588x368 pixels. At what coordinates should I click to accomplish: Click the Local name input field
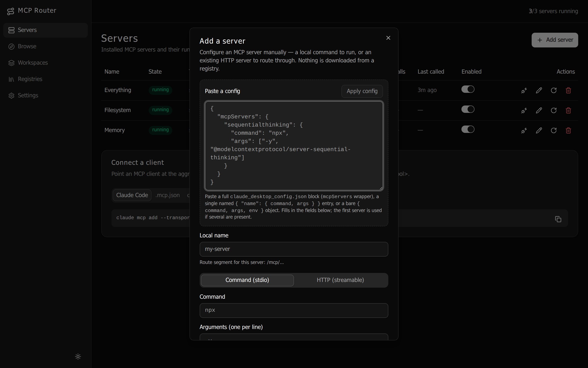(294, 249)
